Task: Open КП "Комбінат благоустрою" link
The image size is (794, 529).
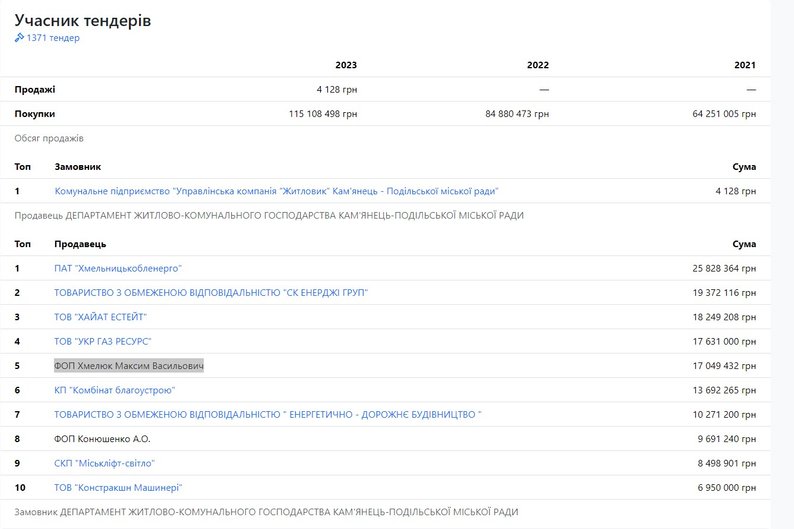Action: (x=115, y=390)
